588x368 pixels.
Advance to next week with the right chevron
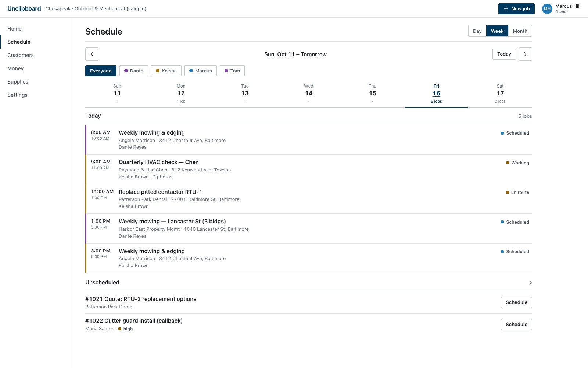[526, 54]
